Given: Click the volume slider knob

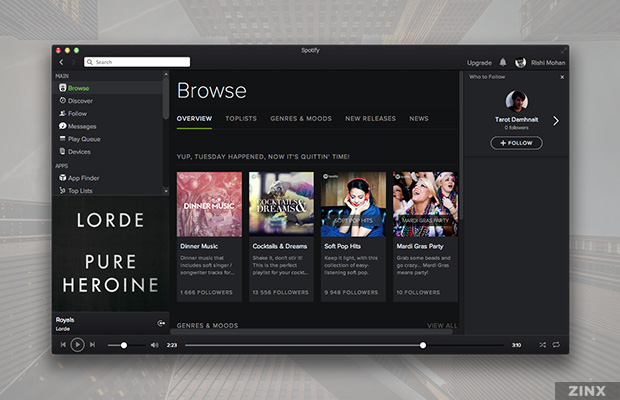Looking at the screenshot, I should tap(124, 345).
